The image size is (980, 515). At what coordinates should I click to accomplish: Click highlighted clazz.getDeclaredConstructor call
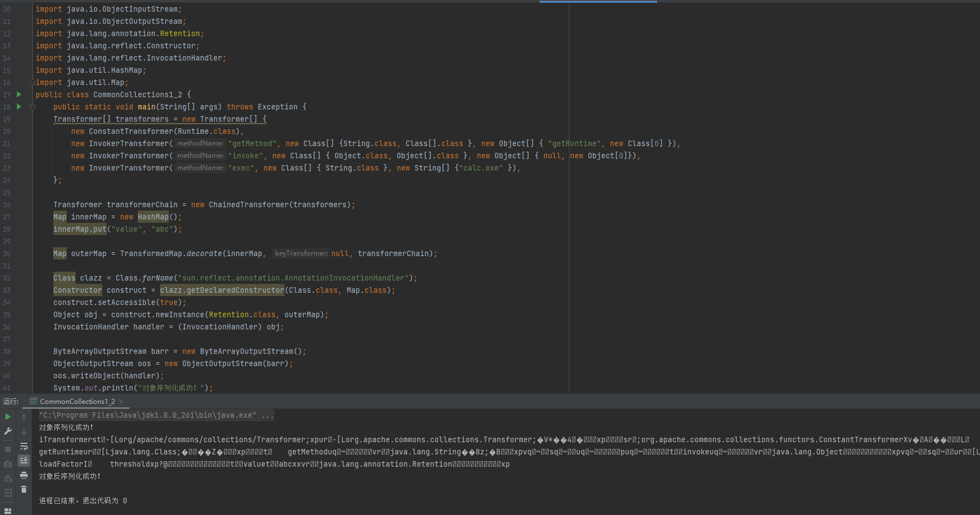coord(222,290)
